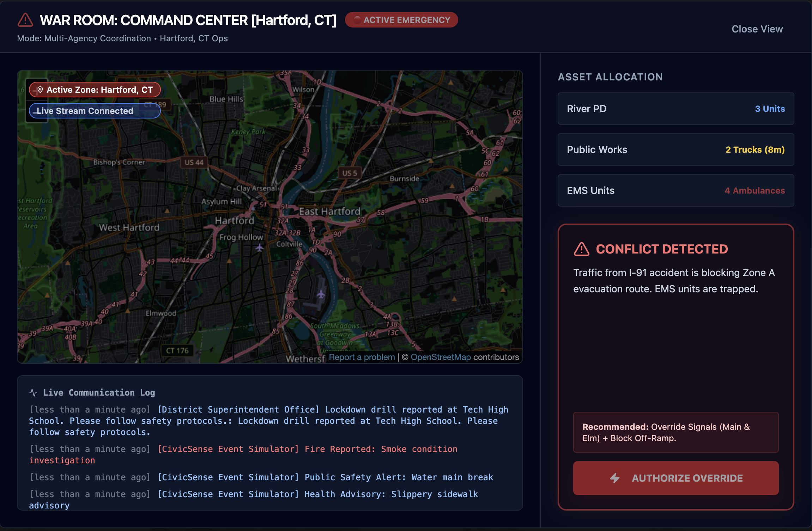
Task: Click the small plane icon below Frog Hollow
Action: pos(260,248)
